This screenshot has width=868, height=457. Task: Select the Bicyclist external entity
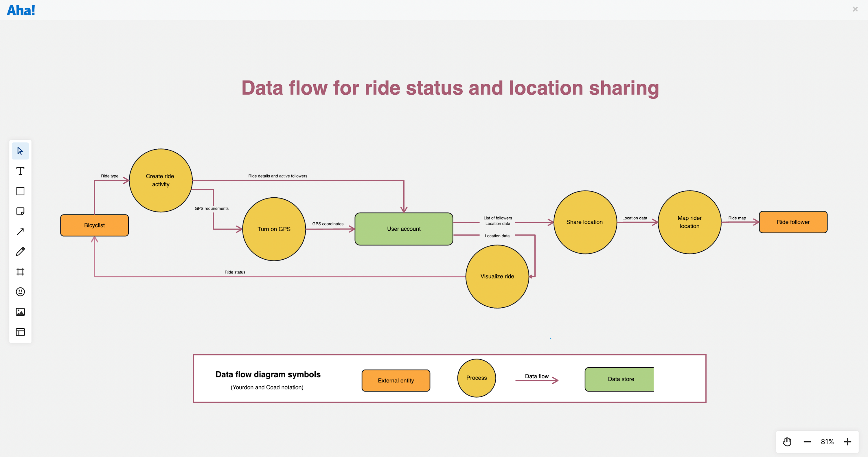tap(94, 225)
